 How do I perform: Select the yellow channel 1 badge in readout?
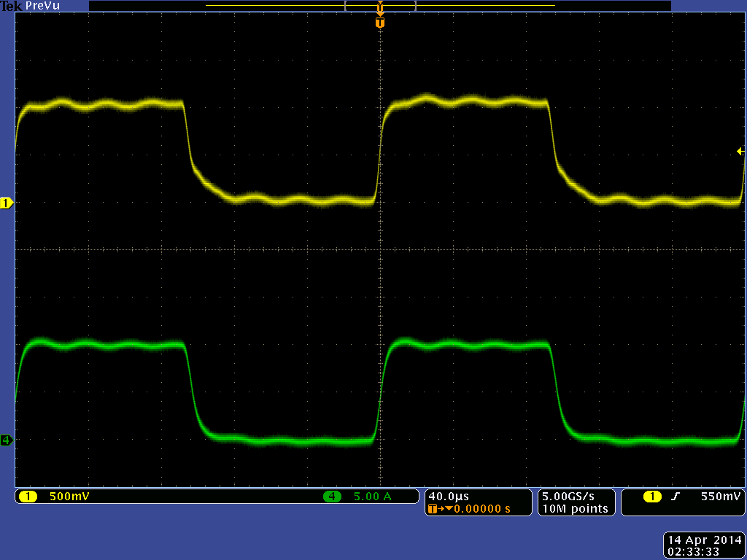28,497
